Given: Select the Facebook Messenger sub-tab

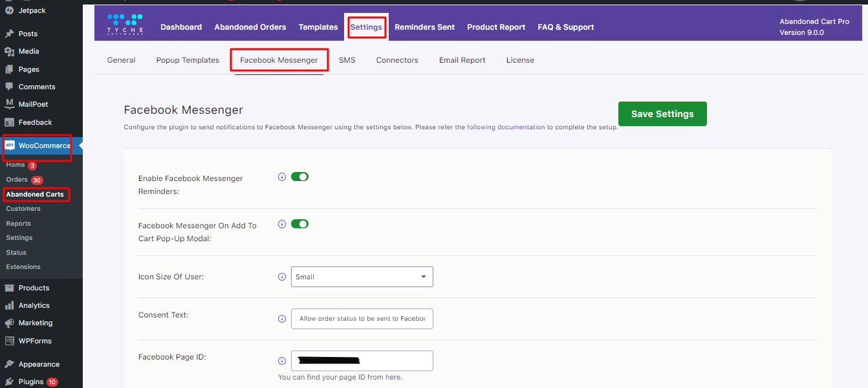Looking at the screenshot, I should [279, 60].
